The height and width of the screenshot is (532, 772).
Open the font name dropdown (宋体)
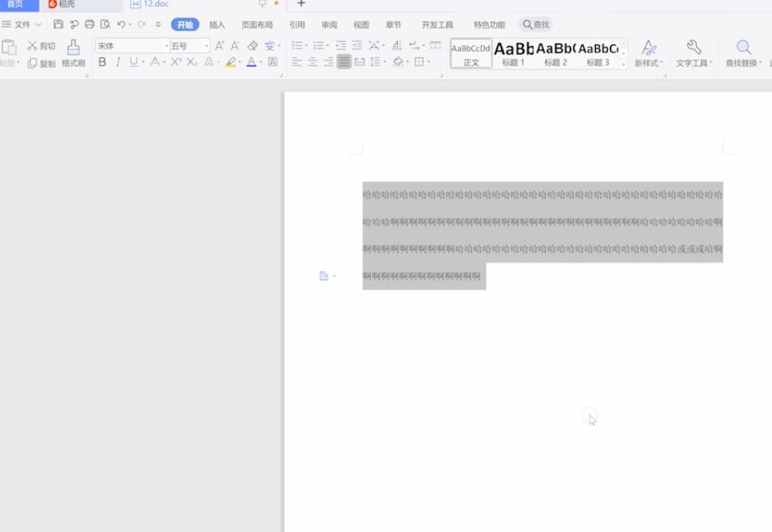167,46
